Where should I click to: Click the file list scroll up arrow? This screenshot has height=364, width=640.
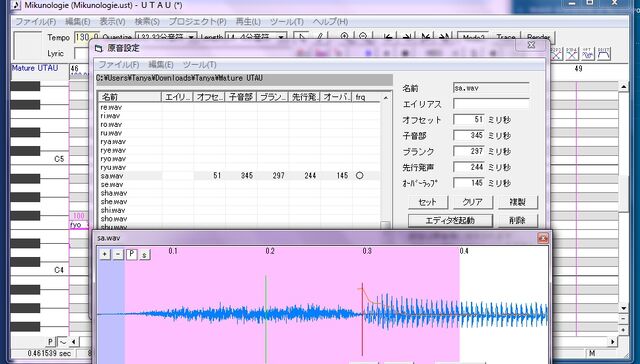tap(385, 98)
